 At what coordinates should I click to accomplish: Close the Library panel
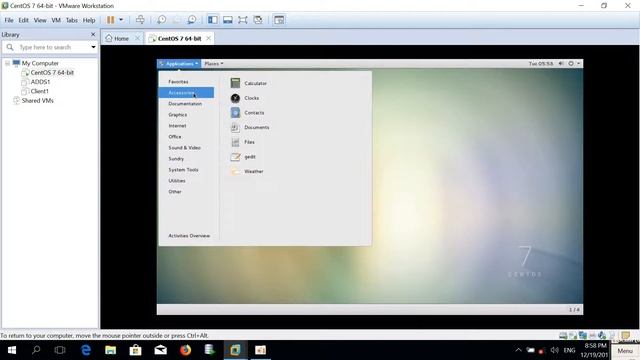(93, 34)
